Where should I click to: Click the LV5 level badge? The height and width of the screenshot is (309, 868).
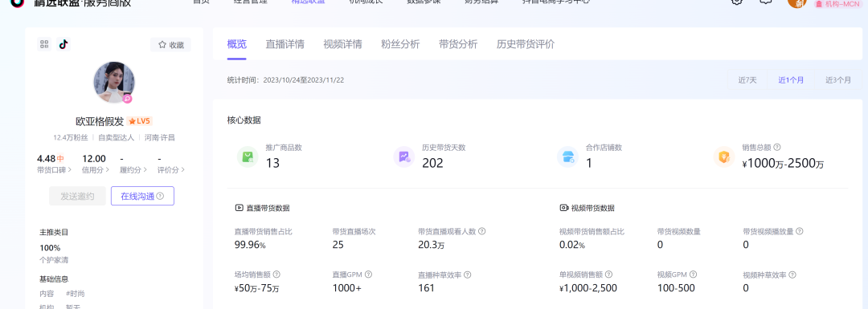(x=140, y=121)
